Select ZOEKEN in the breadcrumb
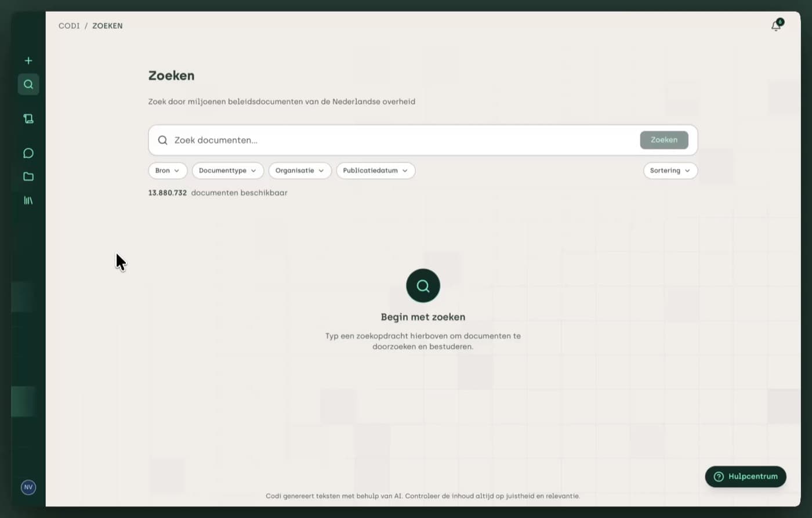 107,26
